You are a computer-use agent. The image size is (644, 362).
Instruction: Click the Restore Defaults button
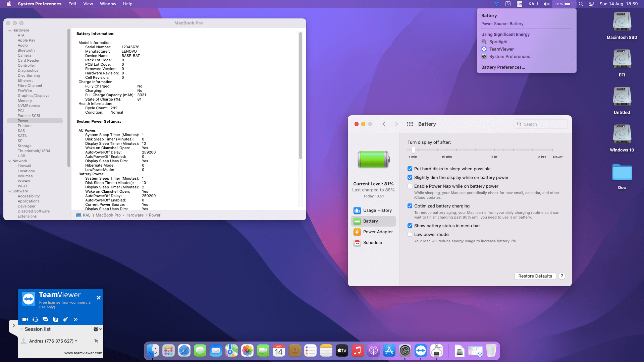(535, 276)
